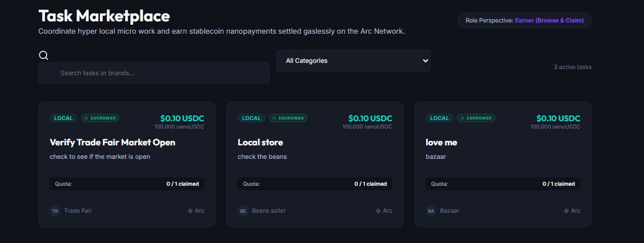Image resolution: width=644 pixels, height=243 pixels.
Task: Click the $0.10 USDC price on love me card
Action: (559, 118)
